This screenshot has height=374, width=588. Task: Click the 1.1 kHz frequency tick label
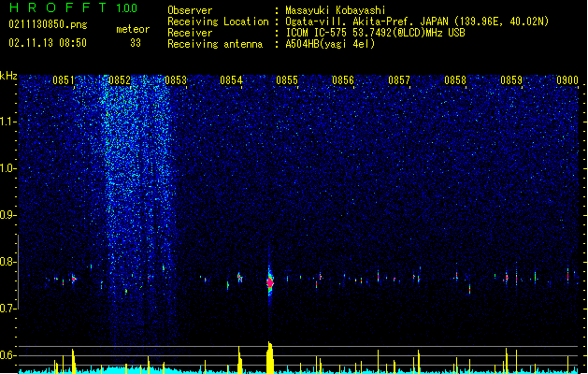point(7,122)
